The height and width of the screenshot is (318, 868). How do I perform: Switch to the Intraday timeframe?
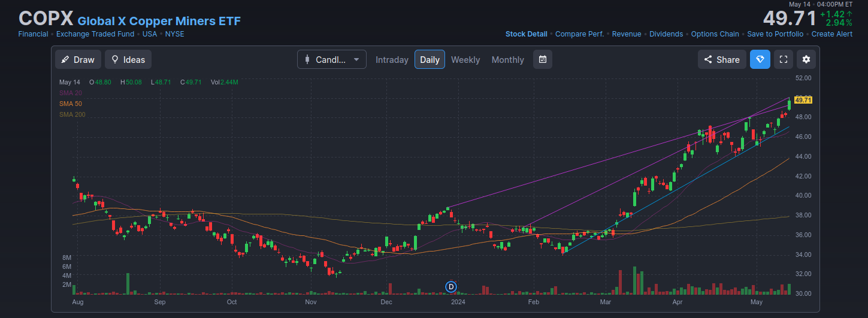(x=392, y=60)
